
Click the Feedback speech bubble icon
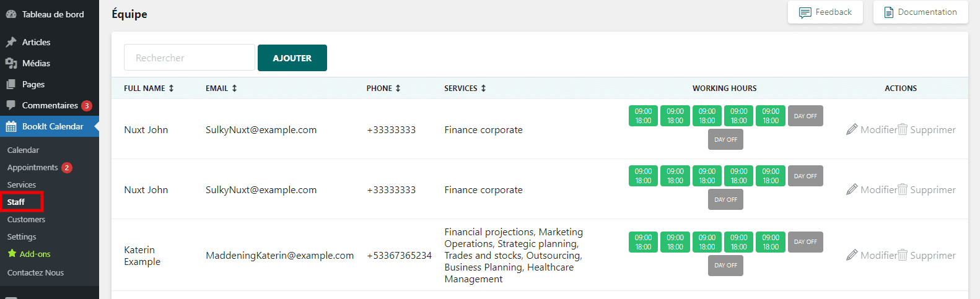tap(805, 12)
